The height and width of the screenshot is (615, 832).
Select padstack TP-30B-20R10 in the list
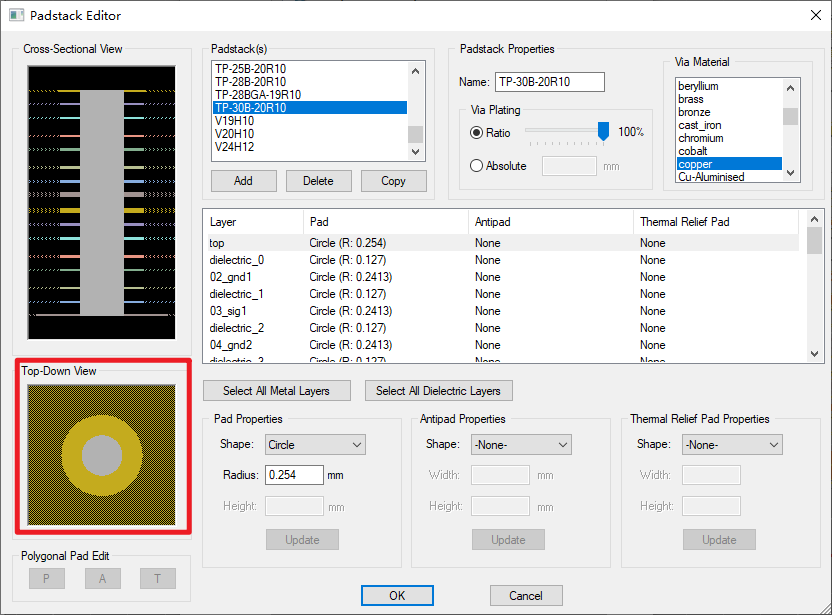click(310, 108)
